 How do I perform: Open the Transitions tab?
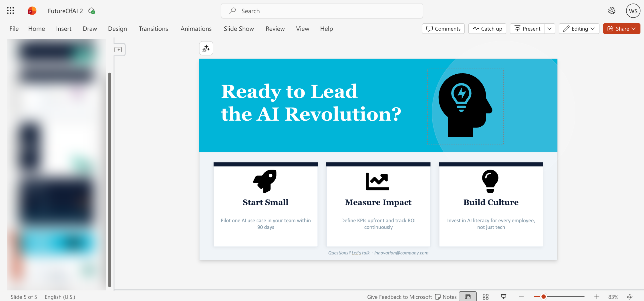pos(153,29)
